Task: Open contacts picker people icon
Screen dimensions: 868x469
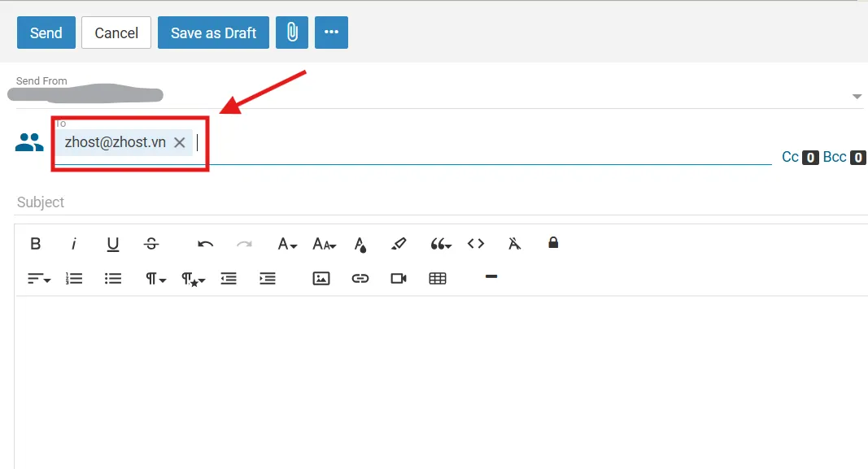Action: (29, 144)
